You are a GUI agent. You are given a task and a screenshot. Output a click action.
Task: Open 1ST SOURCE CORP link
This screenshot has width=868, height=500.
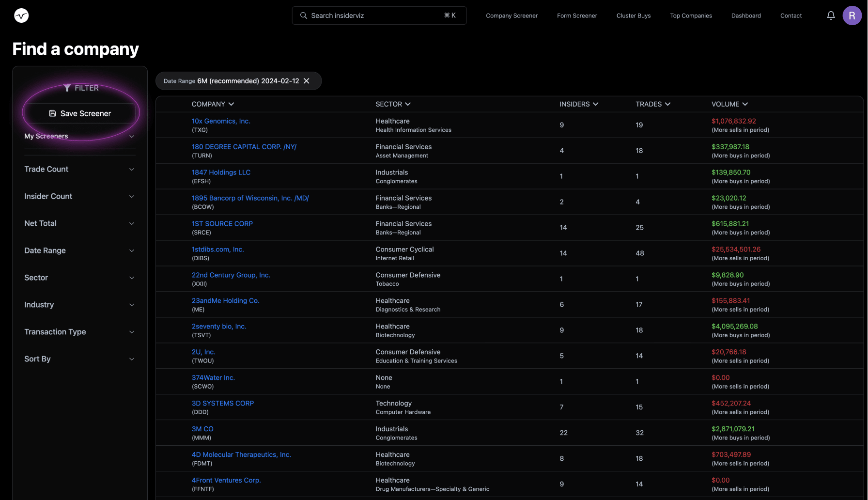pos(222,224)
